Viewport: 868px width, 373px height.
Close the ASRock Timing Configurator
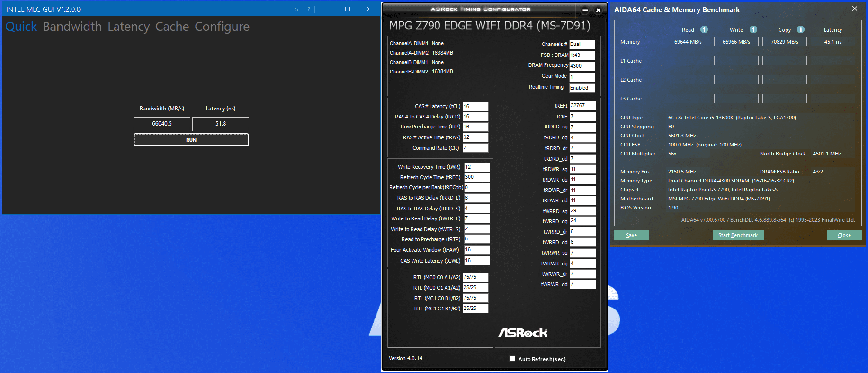coord(598,10)
